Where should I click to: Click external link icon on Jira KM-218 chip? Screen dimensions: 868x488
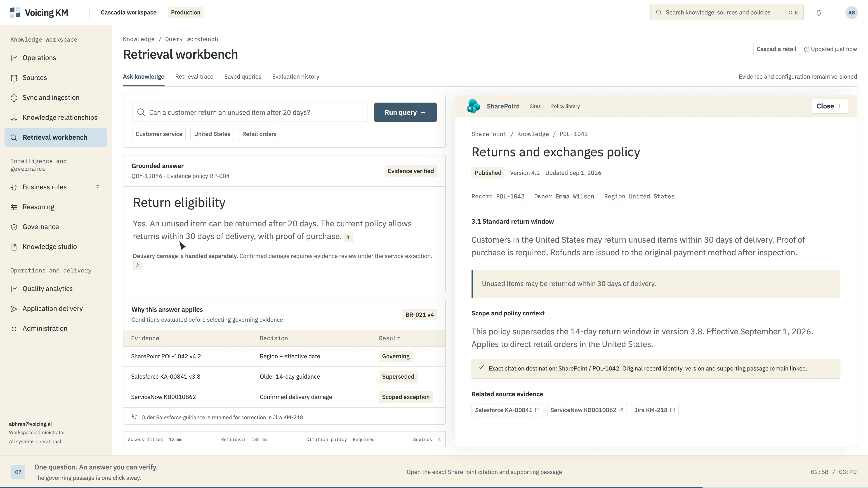click(x=672, y=410)
